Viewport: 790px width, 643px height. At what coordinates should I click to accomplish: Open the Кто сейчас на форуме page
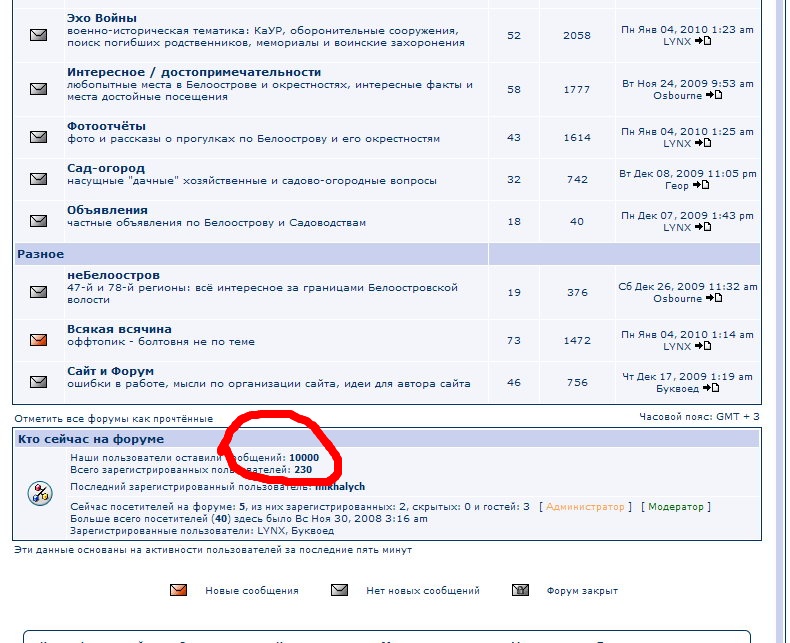(91, 439)
